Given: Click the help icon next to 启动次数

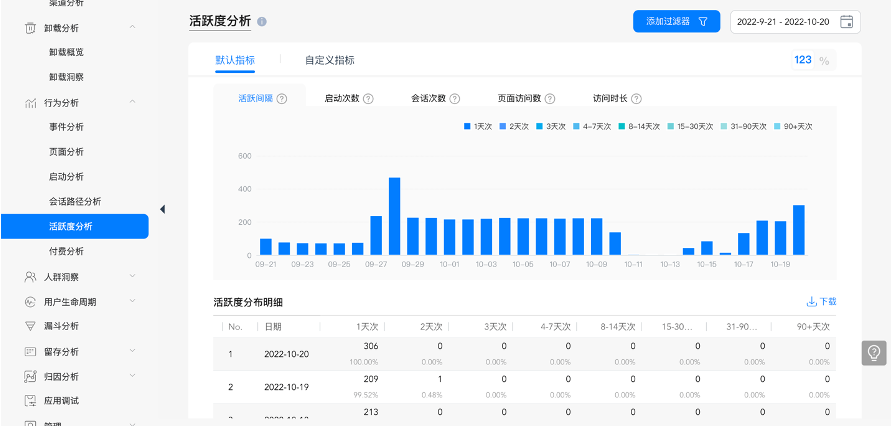Looking at the screenshot, I should 368,99.
